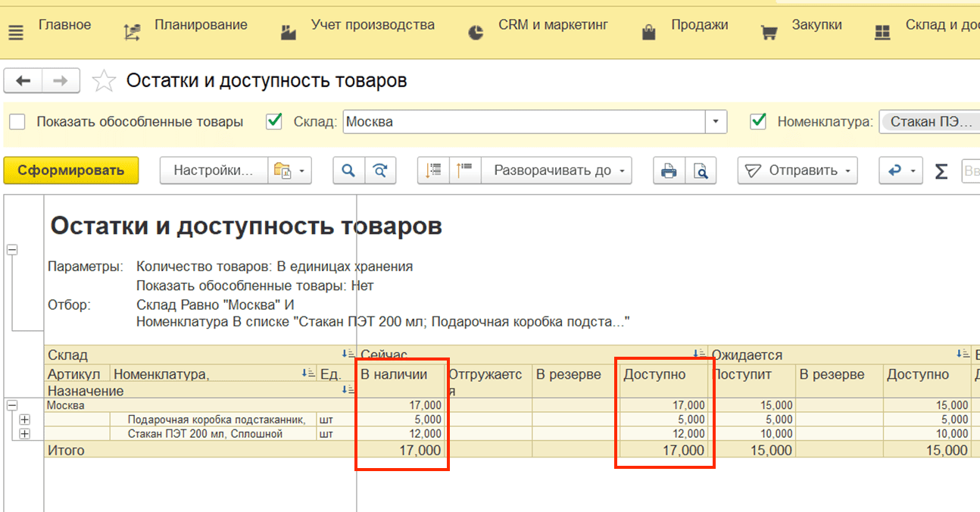This screenshot has height=512, width=980.
Task: Click the magnifier Find icon in toolbar
Action: 348,171
